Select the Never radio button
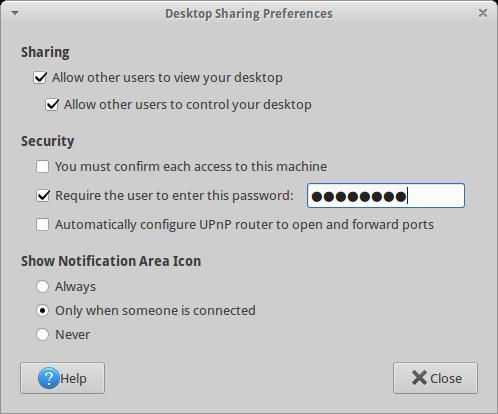The image size is (498, 414). [42, 334]
